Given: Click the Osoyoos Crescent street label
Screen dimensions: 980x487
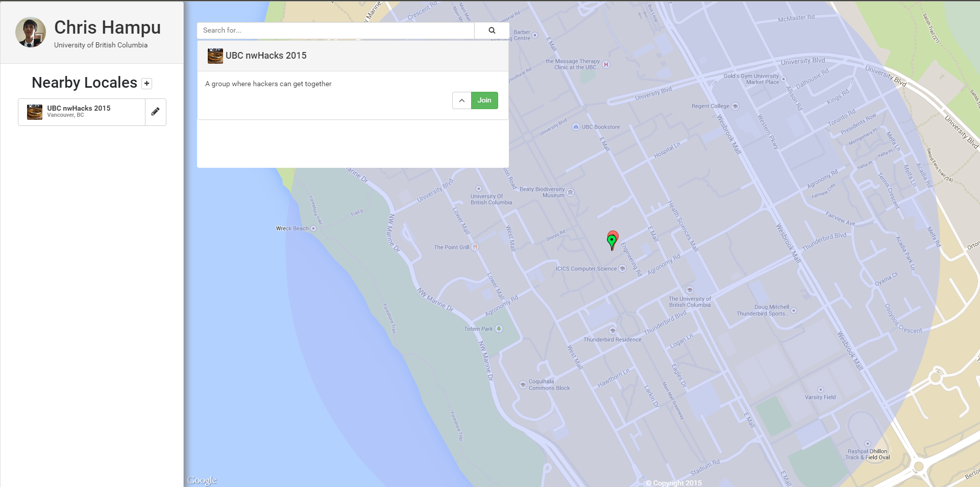Looking at the screenshot, I should click(902, 319).
